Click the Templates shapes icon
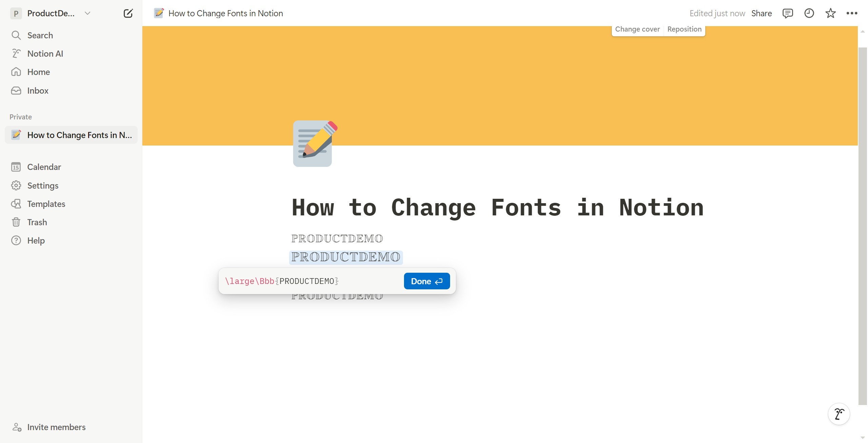The height and width of the screenshot is (443, 868). [x=16, y=204]
